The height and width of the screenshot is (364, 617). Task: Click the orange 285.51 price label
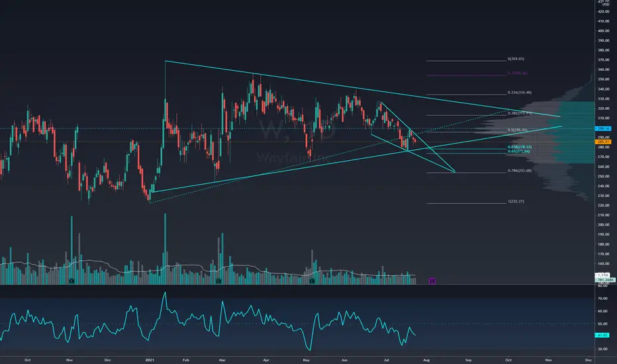[603, 142]
